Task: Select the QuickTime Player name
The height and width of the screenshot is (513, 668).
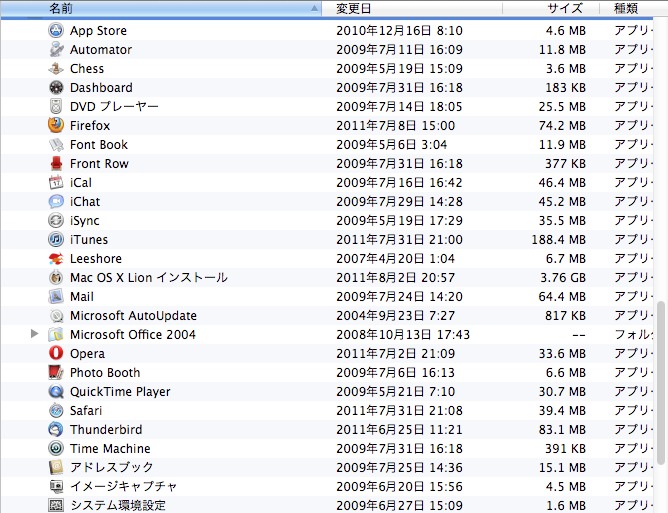Action: (120, 392)
